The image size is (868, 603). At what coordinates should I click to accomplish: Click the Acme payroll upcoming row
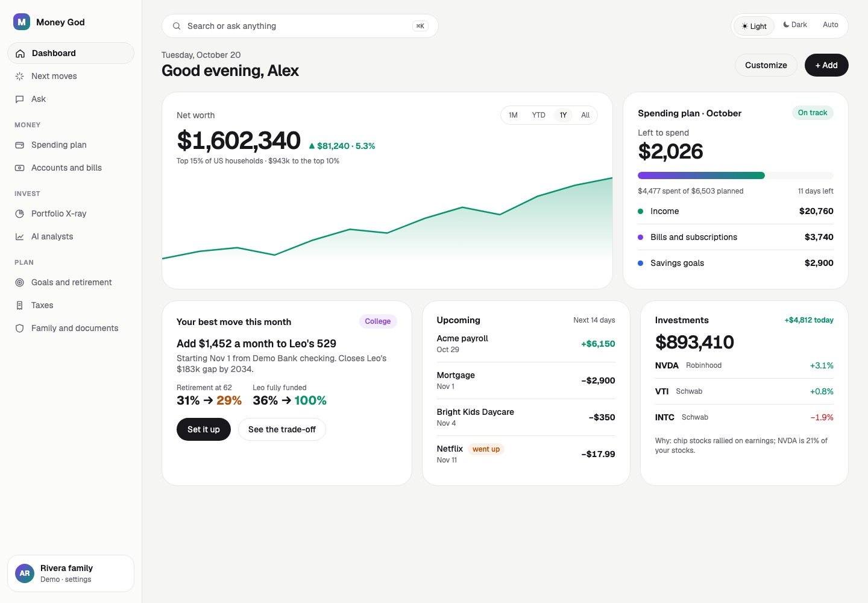click(x=526, y=344)
